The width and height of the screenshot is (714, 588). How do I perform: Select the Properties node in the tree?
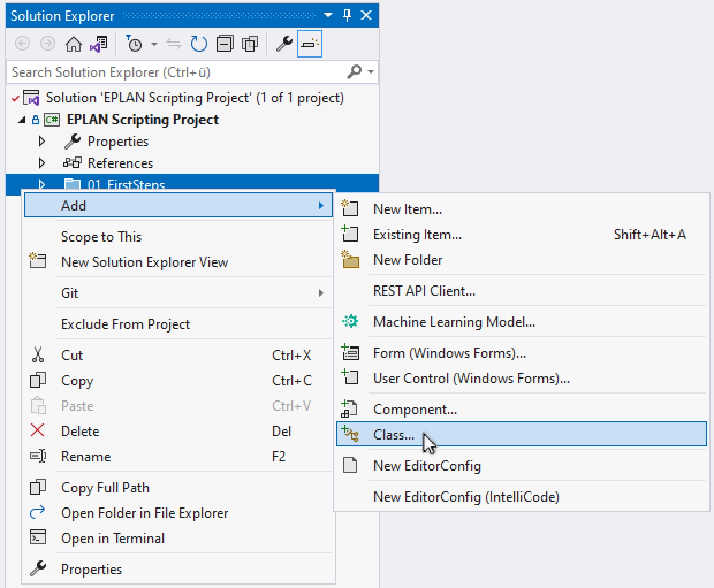pos(118,142)
